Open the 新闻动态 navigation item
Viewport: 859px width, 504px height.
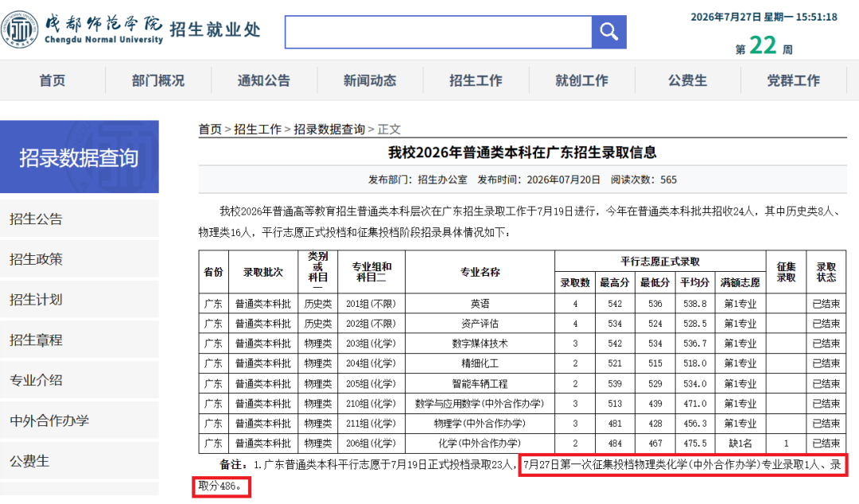point(370,80)
